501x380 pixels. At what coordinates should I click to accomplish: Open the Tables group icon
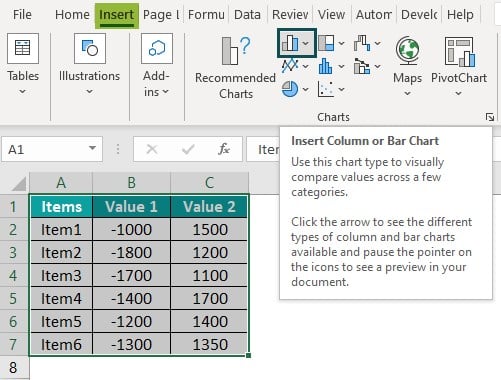coord(23,48)
